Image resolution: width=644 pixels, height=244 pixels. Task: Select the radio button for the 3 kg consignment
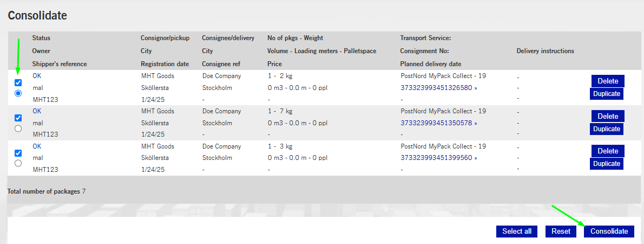coord(18,163)
